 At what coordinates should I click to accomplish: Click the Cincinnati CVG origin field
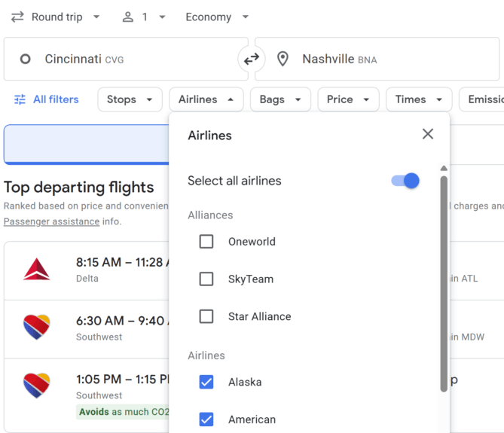click(126, 59)
